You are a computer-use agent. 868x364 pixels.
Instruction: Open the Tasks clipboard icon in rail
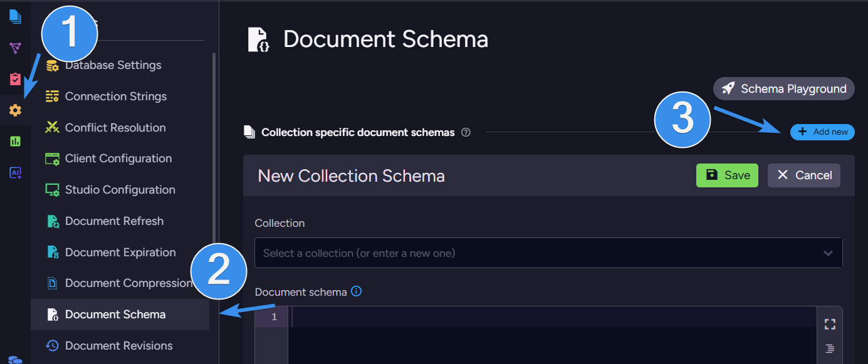[15, 79]
